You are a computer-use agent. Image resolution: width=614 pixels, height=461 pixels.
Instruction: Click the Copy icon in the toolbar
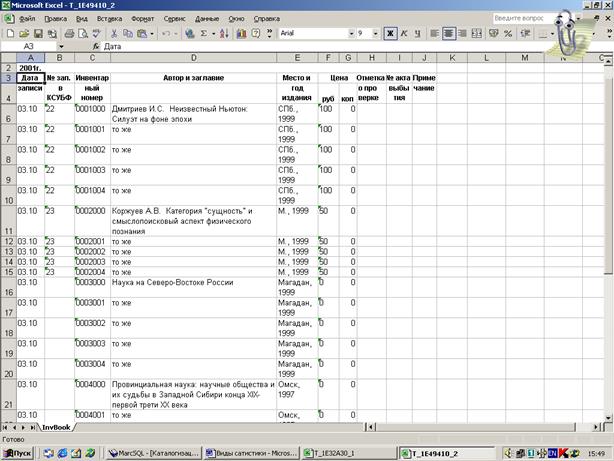coord(127,33)
